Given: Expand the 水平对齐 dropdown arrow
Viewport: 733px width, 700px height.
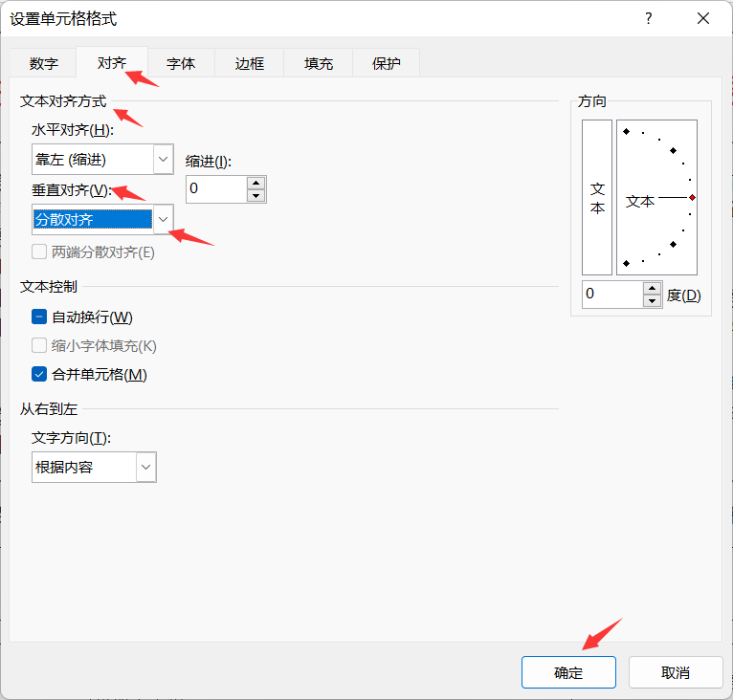Looking at the screenshot, I should tap(163, 160).
